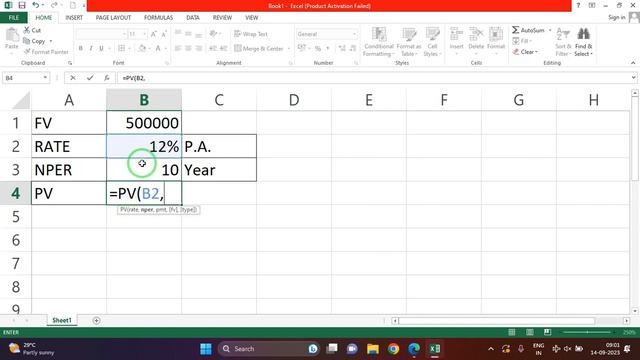The image size is (640, 360).
Task: Click the AutoSum sigma icon
Action: click(x=516, y=30)
